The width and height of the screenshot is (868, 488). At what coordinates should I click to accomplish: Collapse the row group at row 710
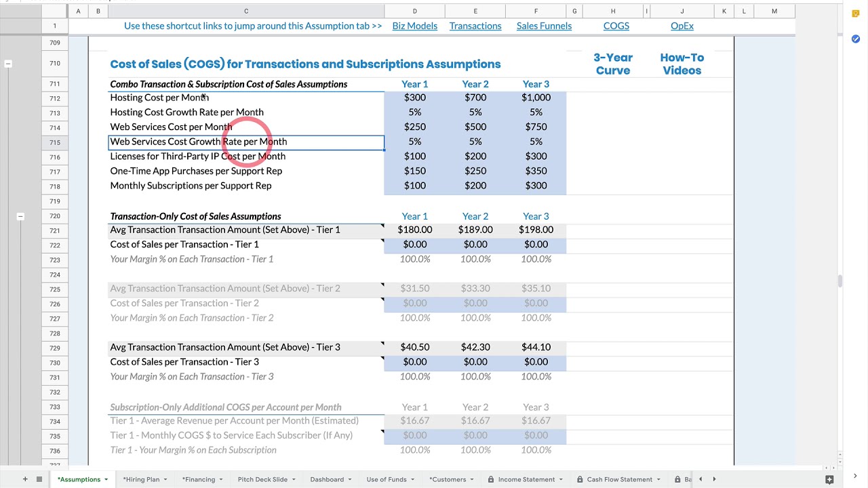[8, 64]
